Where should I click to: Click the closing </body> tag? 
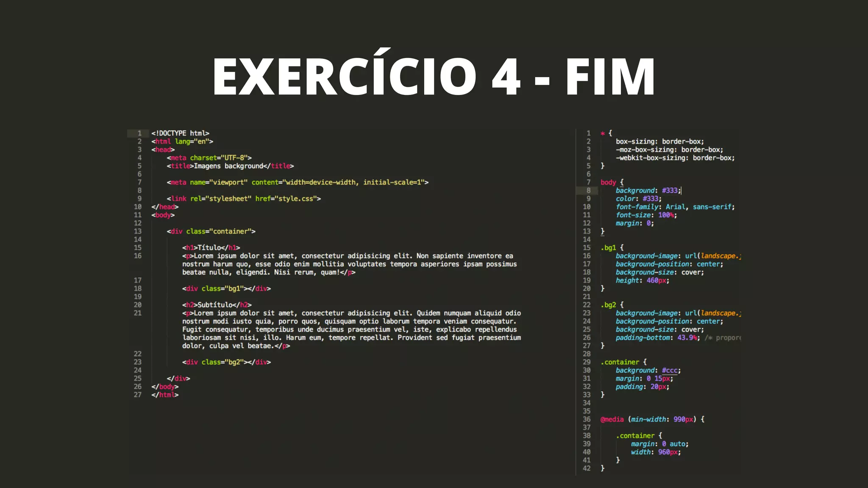coord(165,387)
